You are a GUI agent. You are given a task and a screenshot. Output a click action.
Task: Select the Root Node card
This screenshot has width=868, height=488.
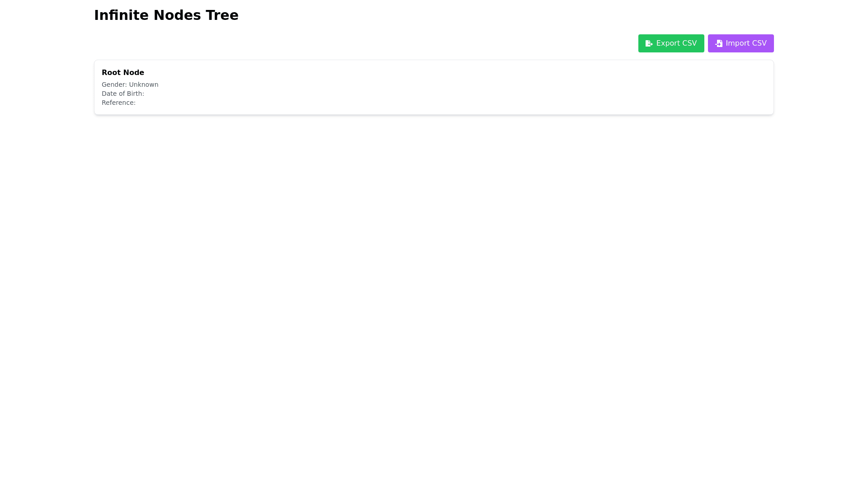(434, 87)
